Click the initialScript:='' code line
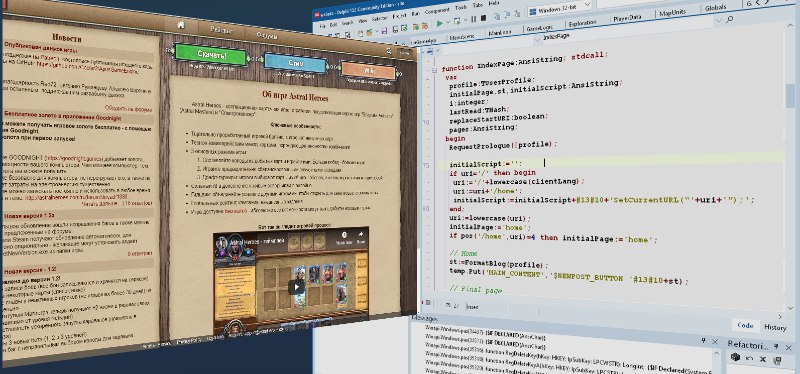This screenshot has width=800, height=374. (x=486, y=164)
